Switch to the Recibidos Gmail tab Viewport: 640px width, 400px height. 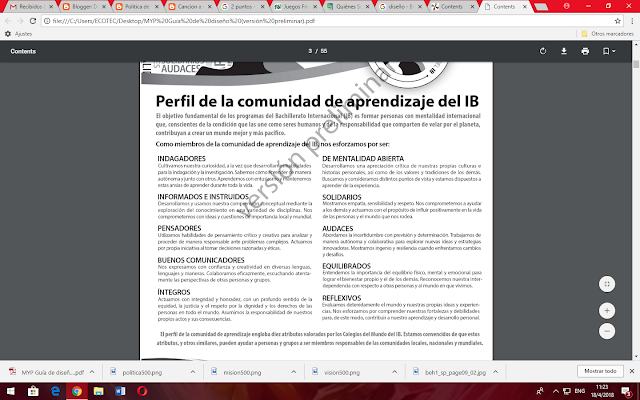pyautogui.click(x=31, y=7)
